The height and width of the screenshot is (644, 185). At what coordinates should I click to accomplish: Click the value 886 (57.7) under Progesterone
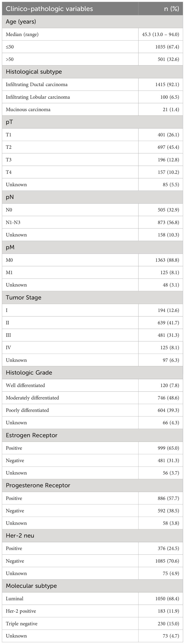(x=168, y=498)
